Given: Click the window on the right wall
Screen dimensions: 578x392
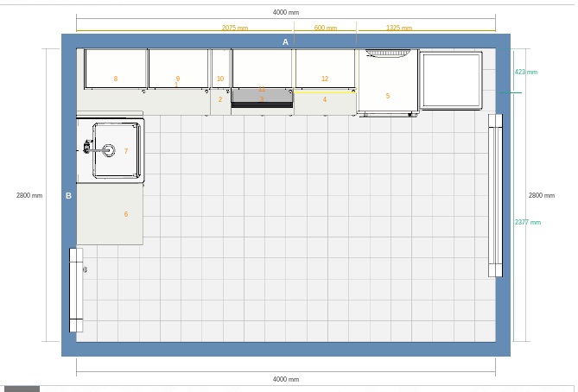Looking at the screenshot, I should click(495, 195).
